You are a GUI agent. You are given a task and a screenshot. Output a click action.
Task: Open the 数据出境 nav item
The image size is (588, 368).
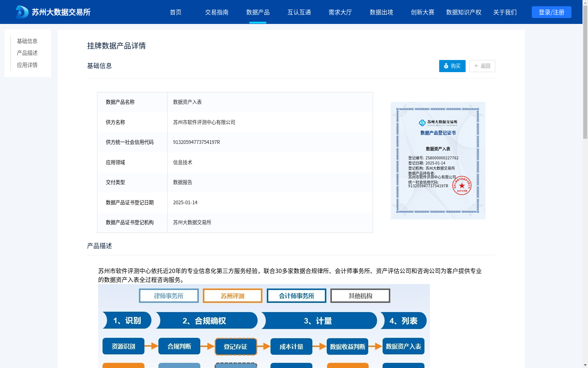coord(381,12)
